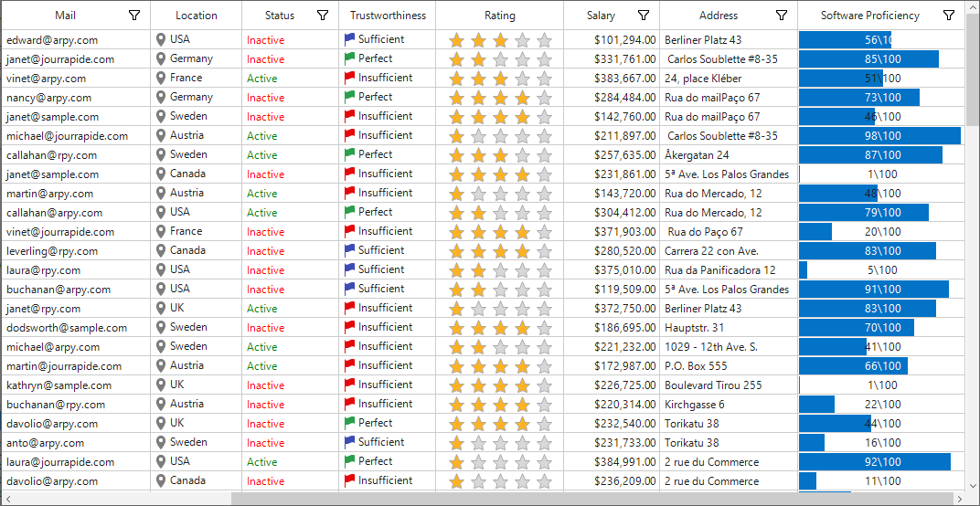980x506 pixels.
Task: Click the vertical scrollbar down arrow
Action: (973, 485)
